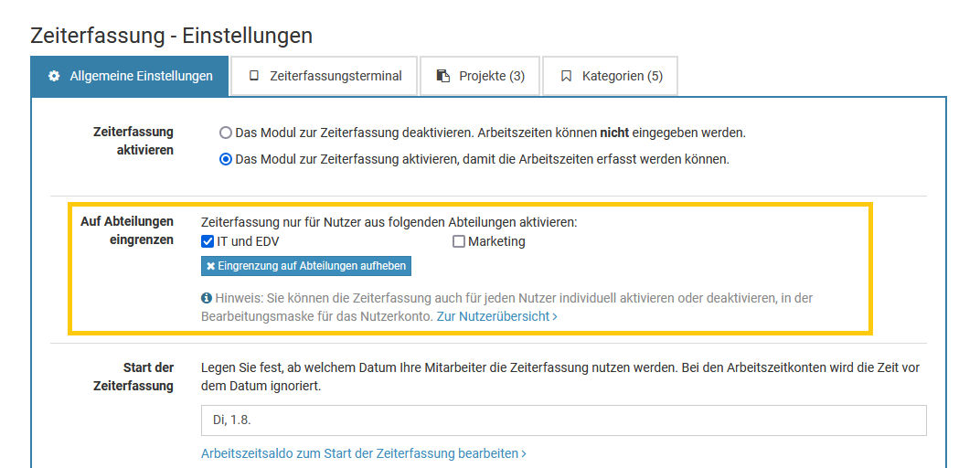
Task: Click the documents icon beside Projekte
Action: (443, 76)
